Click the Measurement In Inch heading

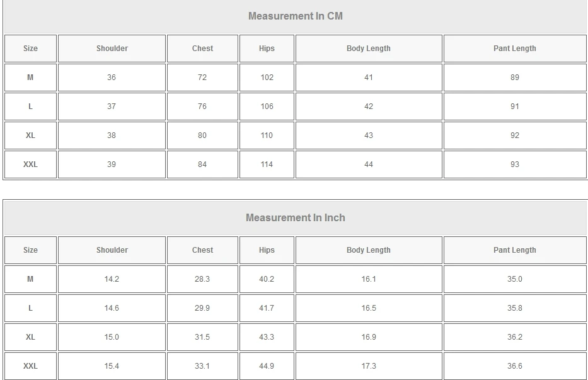coord(296,217)
